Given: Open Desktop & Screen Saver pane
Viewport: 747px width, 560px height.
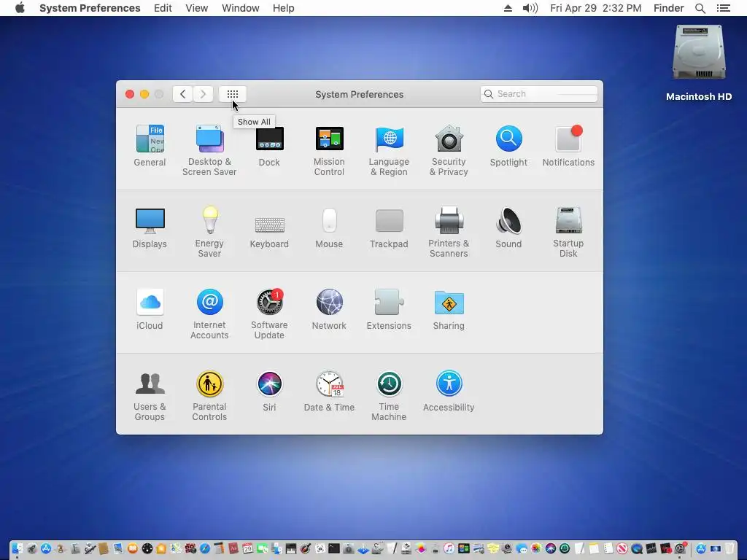Looking at the screenshot, I should point(209,150).
